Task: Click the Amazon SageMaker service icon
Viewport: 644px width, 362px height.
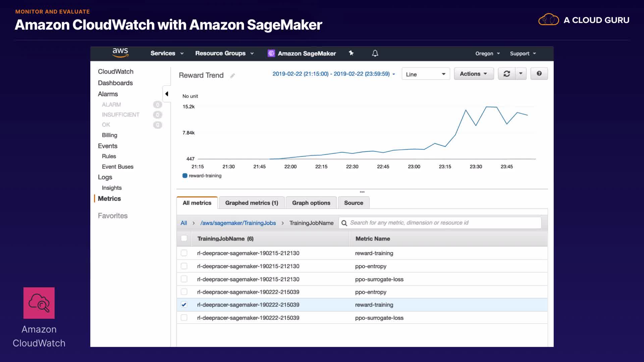Action: click(x=271, y=53)
